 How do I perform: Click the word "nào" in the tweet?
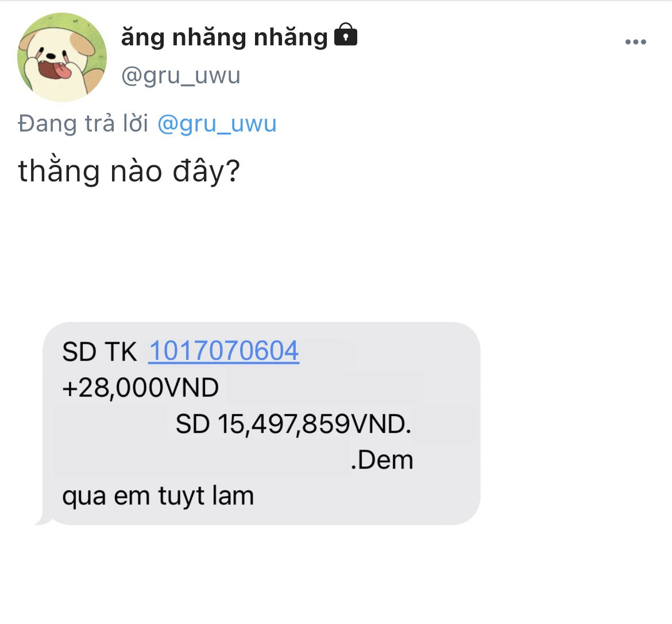click(136, 172)
